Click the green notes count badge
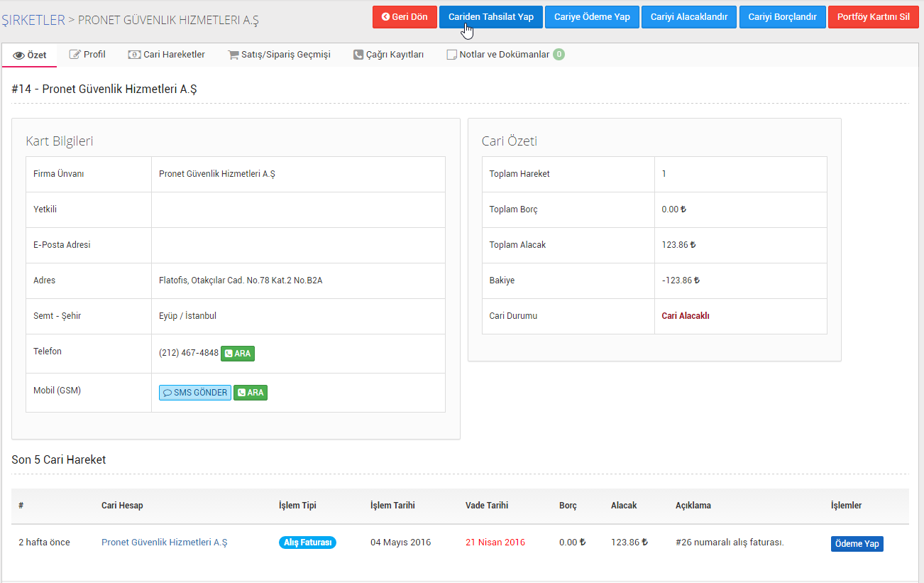Screen dimensions: 924x583 click(x=559, y=54)
